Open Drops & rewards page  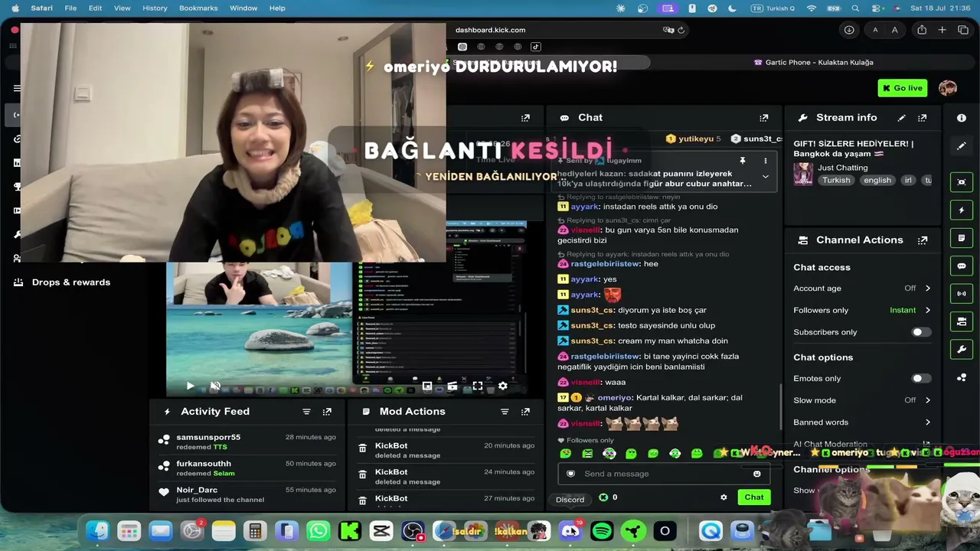pos(71,282)
